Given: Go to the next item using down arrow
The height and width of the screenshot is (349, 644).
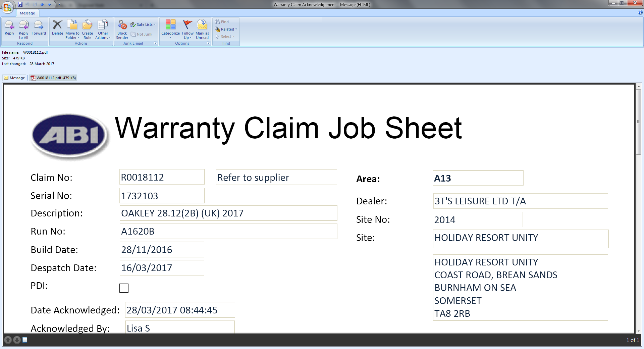Looking at the screenshot, I should point(50,4).
